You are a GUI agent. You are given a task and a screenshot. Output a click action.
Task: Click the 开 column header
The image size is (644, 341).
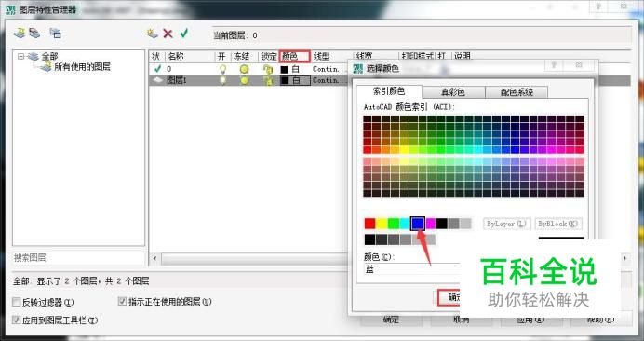tap(222, 56)
